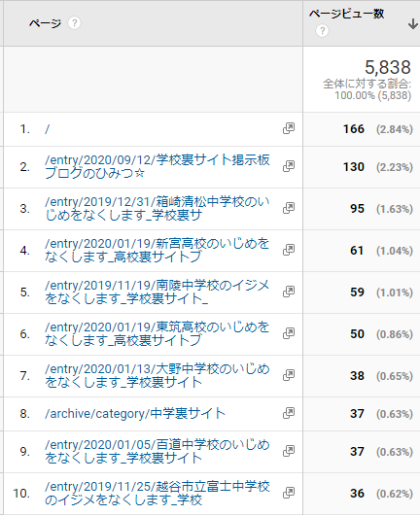The image size is (420, 516).
Task: Open the root page link /
Action: 48,129
